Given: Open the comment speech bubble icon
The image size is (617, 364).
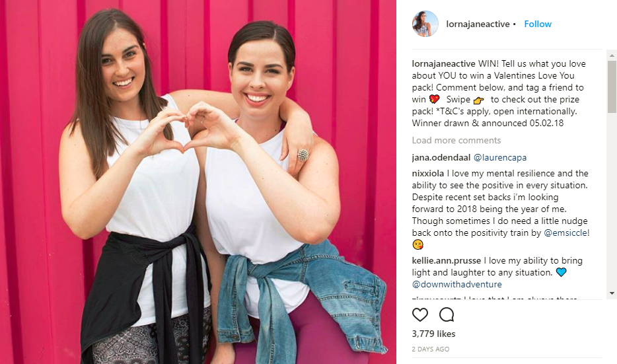Looking at the screenshot, I should tap(447, 315).
